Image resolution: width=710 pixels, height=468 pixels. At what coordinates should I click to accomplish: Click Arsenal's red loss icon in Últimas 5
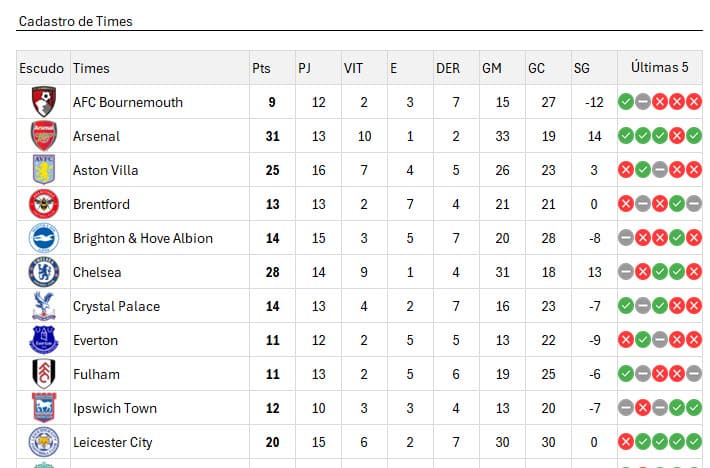[676, 136]
